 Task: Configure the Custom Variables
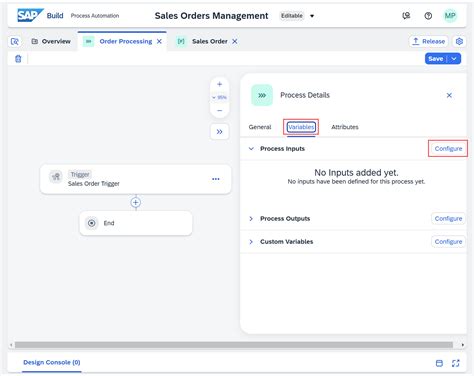448,242
